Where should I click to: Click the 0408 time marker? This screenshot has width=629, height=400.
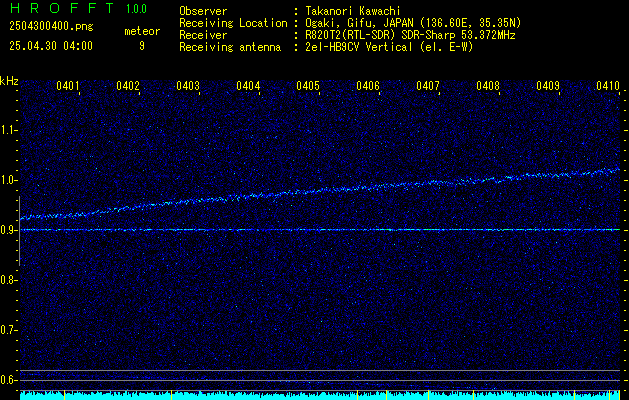pos(488,86)
